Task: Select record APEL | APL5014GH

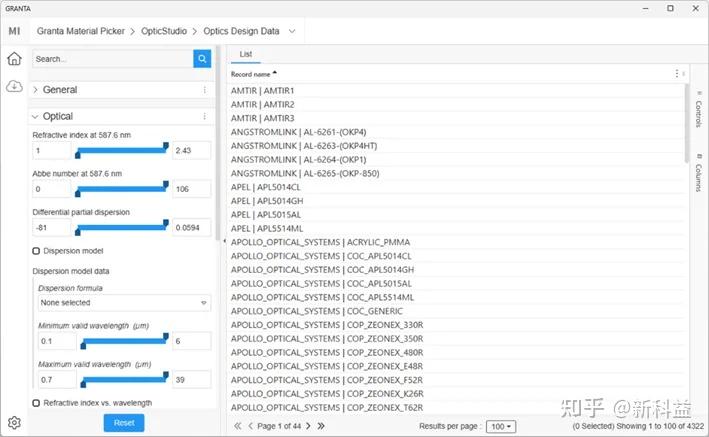Action: [x=267, y=201]
